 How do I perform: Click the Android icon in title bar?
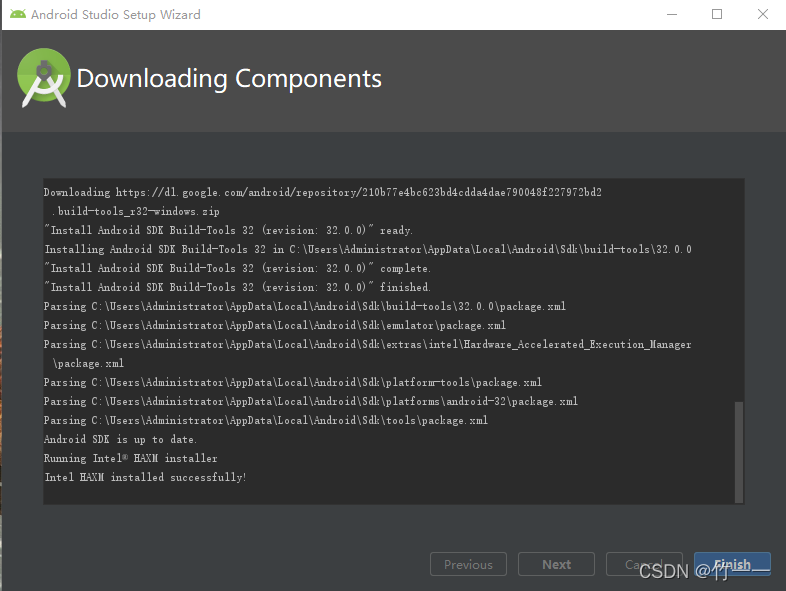click(18, 14)
